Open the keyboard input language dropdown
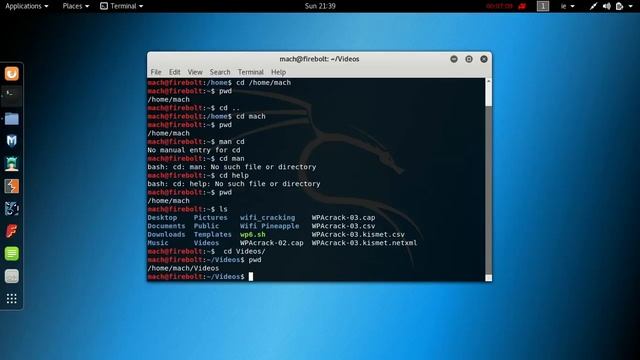Viewport: 640px width, 360px height. coord(567,6)
